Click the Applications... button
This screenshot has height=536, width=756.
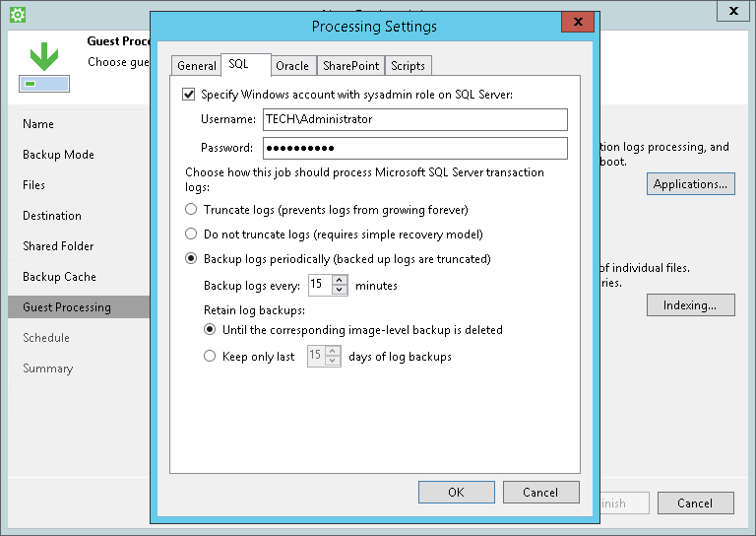pos(690,184)
